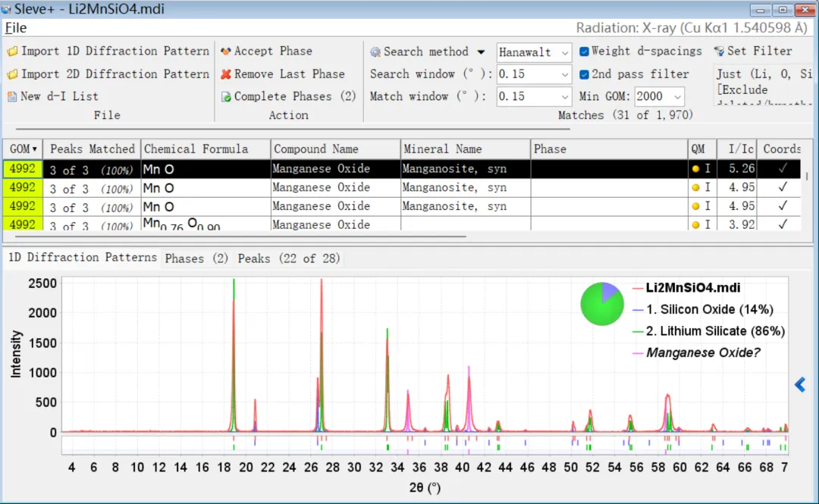Screen dimensions: 819x504
Task: Click the results table horizontal scrollbar
Action: [240, 236]
